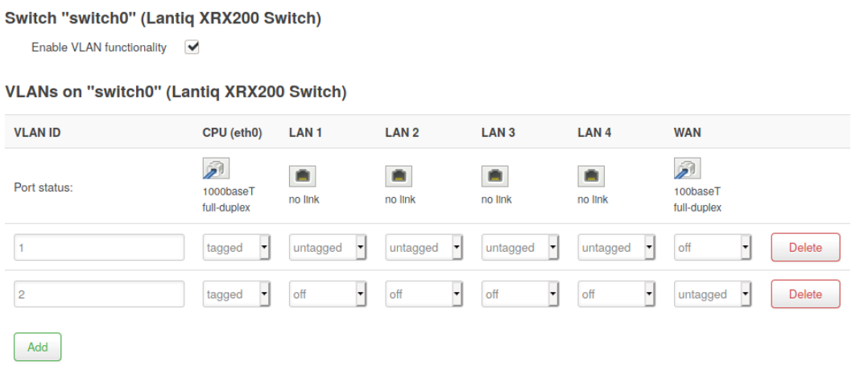Open VLAN 2 LAN 2 tagging dropdown
The width and height of the screenshot is (868, 370).
coord(424,294)
